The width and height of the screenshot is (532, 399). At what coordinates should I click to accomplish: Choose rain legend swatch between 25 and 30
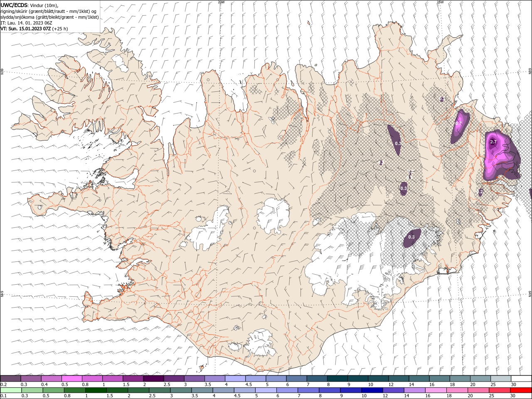pyautogui.click(x=499, y=390)
